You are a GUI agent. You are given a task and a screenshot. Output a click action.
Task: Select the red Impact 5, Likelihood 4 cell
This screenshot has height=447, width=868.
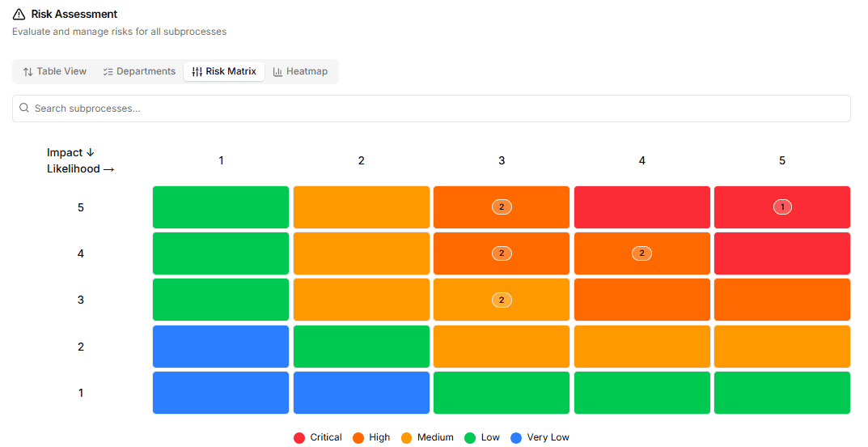[641, 207]
